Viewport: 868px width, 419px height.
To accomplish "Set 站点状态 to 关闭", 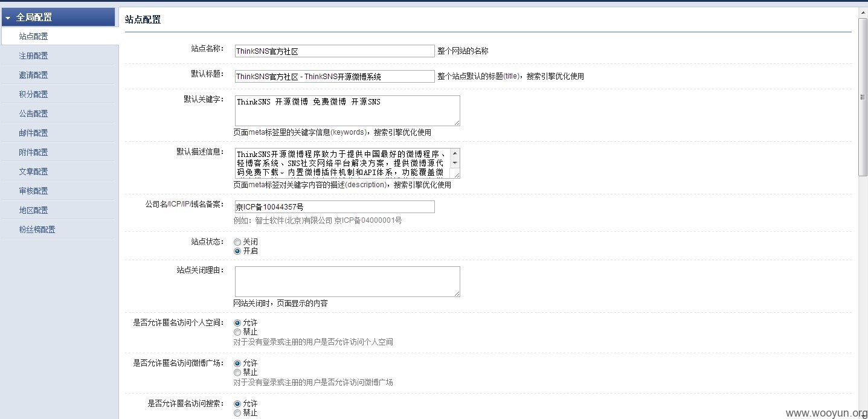I will point(237,242).
